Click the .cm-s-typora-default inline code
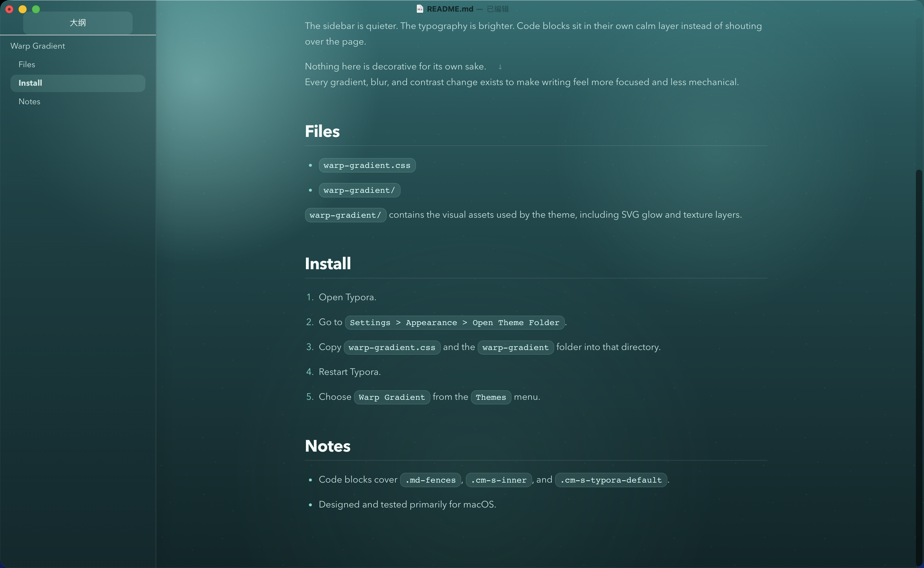Image resolution: width=924 pixels, height=568 pixels. tap(611, 480)
